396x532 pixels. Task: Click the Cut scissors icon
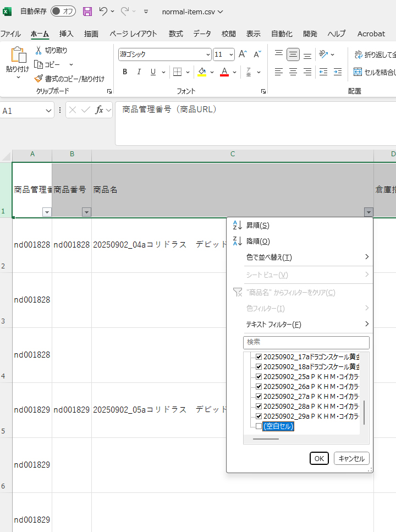(38, 50)
